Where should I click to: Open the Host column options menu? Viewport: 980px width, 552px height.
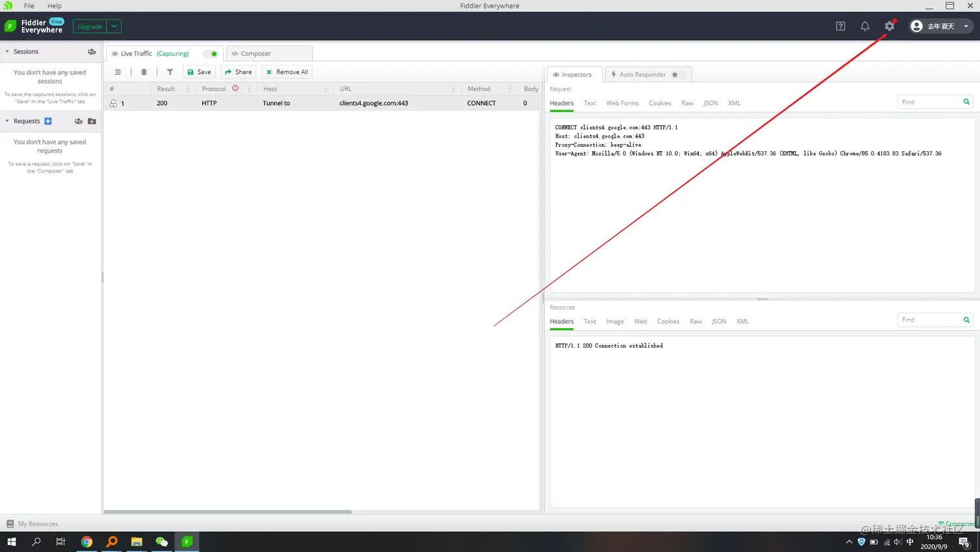point(326,89)
